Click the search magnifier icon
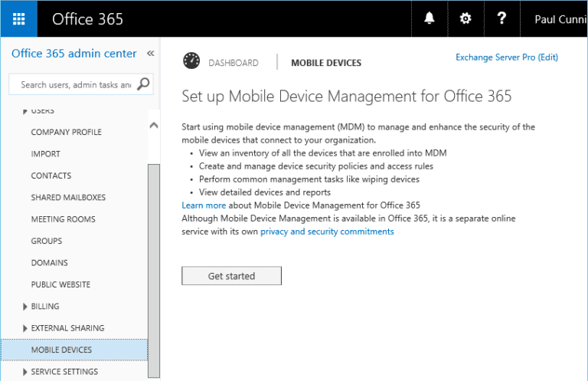 click(143, 84)
